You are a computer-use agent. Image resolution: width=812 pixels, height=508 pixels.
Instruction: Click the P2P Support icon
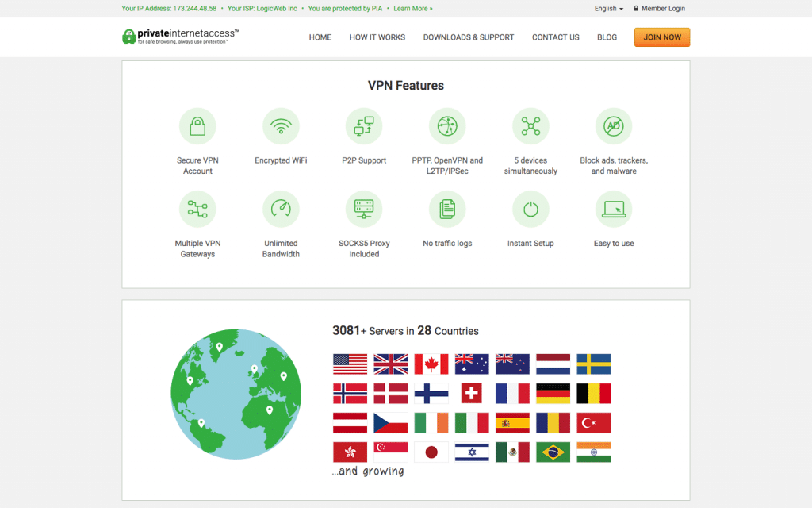pos(364,126)
